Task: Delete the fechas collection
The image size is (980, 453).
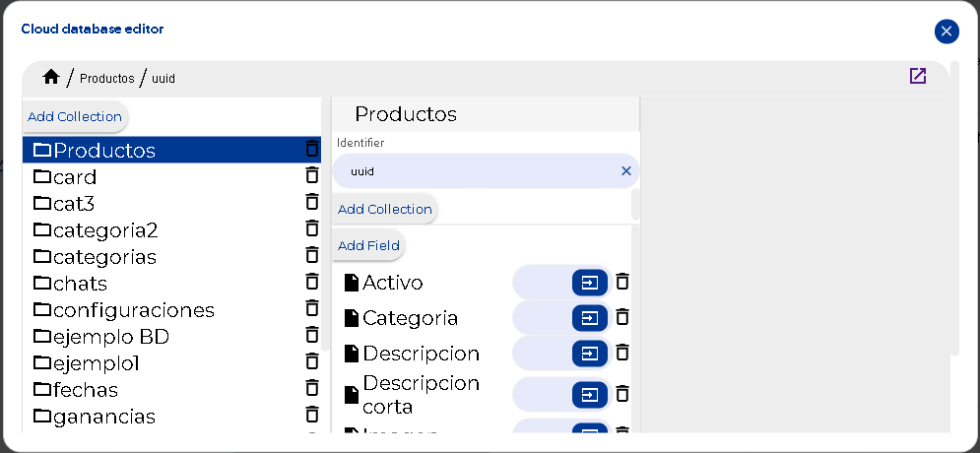Action: 312,388
